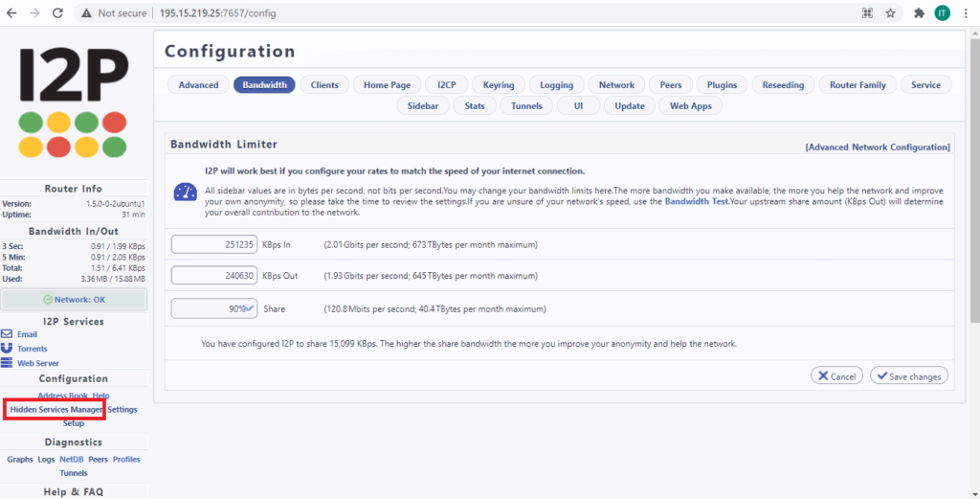The height and width of the screenshot is (499, 980).
Task: Open the Stats tab
Action: click(x=475, y=105)
